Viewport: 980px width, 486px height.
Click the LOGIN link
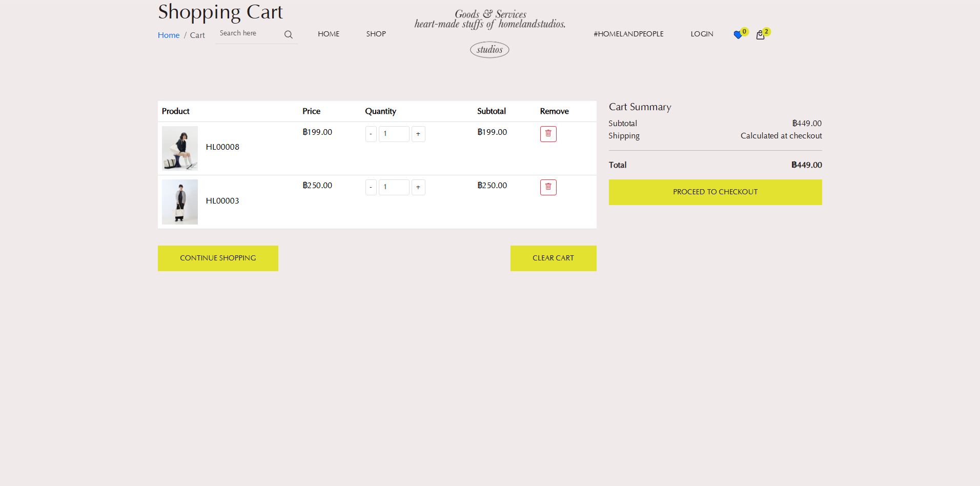coord(702,34)
